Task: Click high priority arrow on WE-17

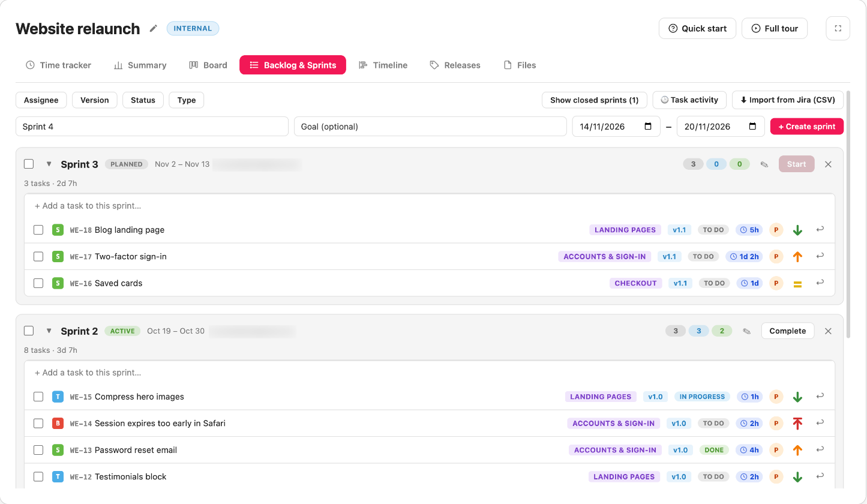Action: click(x=797, y=257)
